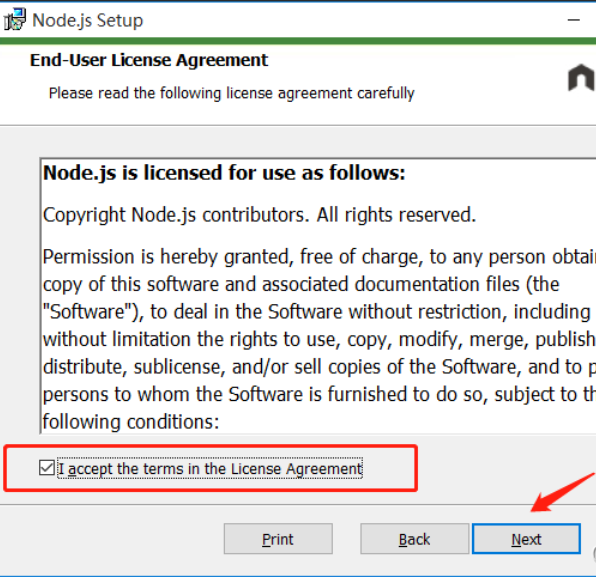Click the 'Permission is hereby granted' line
Viewport: 596px width, 580px height.
pos(319,257)
